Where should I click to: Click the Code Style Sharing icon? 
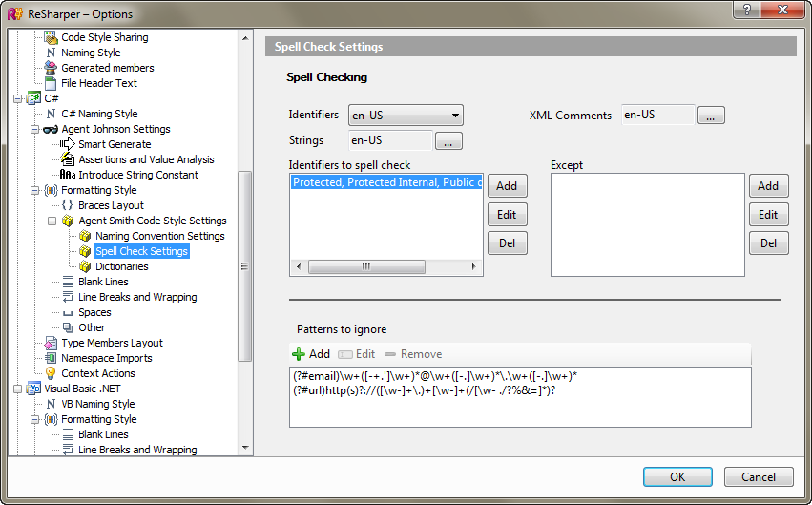click(51, 37)
